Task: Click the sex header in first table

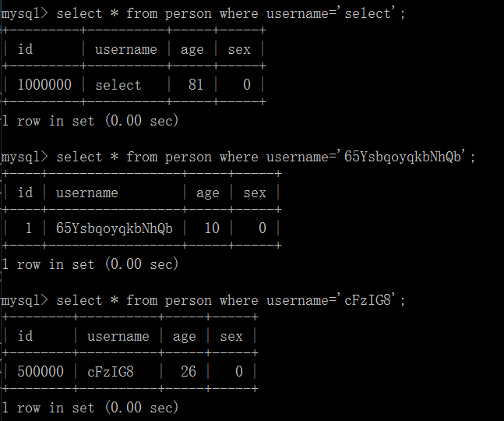Action: (239, 49)
